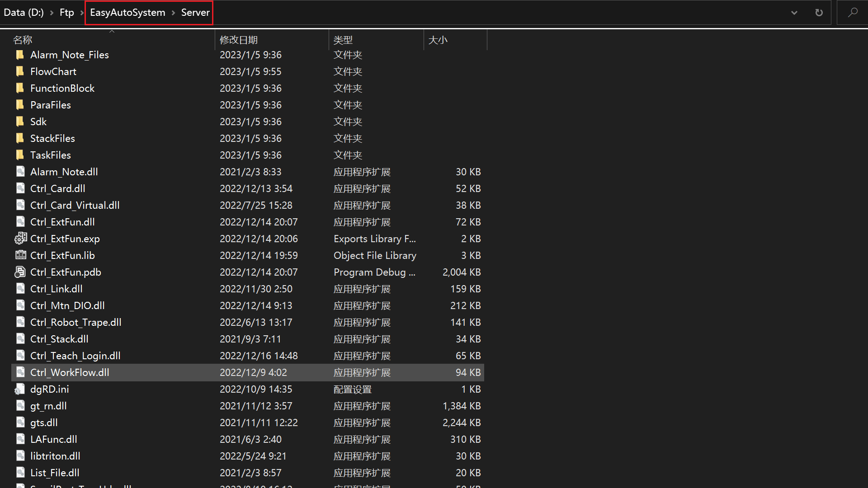Click the Sdk folder icon
Screen dimensions: 868x488
pos(20,122)
